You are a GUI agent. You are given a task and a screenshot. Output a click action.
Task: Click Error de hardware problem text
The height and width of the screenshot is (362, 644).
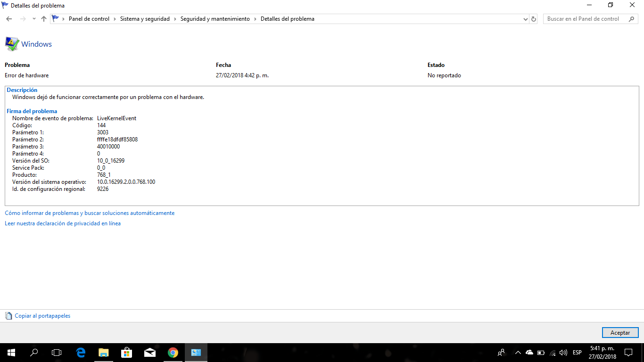coord(26,75)
